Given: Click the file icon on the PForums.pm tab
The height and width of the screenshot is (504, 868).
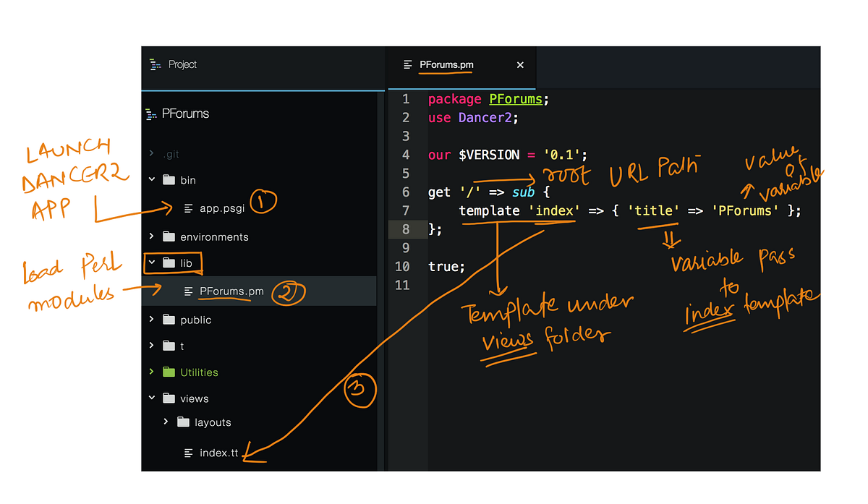Looking at the screenshot, I should 406,64.
